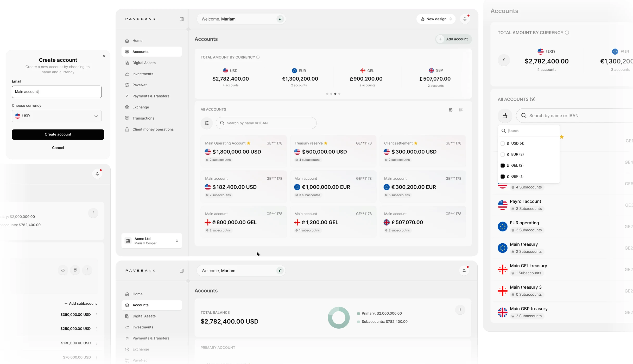Viewport: 633px width, 364px height.
Task: Click the document icon next to download
Action: click(75, 270)
